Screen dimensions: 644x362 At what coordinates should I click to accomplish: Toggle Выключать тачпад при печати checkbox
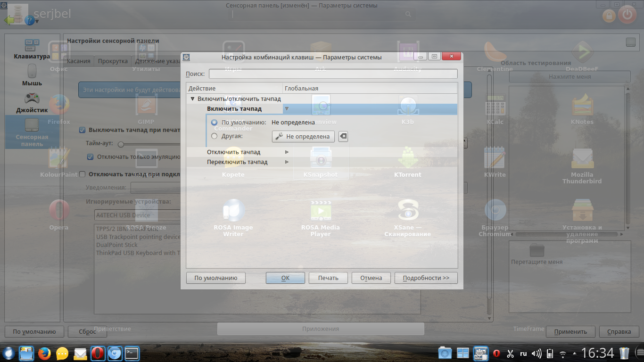click(82, 130)
